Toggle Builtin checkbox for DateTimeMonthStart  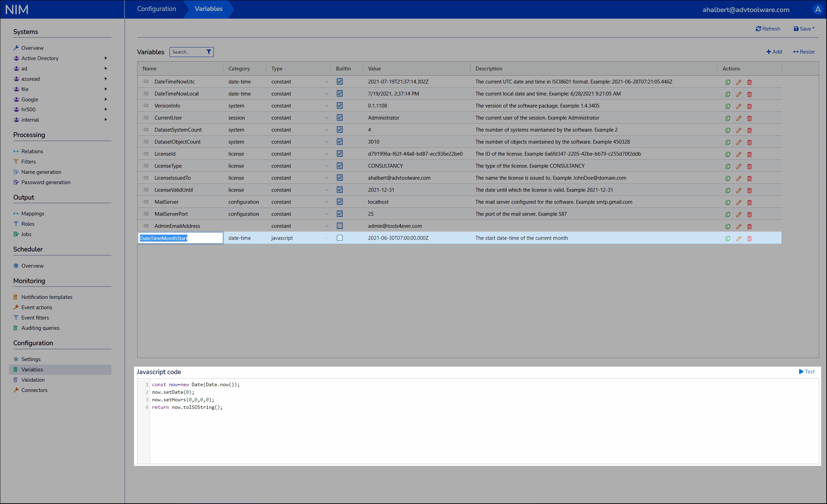[340, 238]
